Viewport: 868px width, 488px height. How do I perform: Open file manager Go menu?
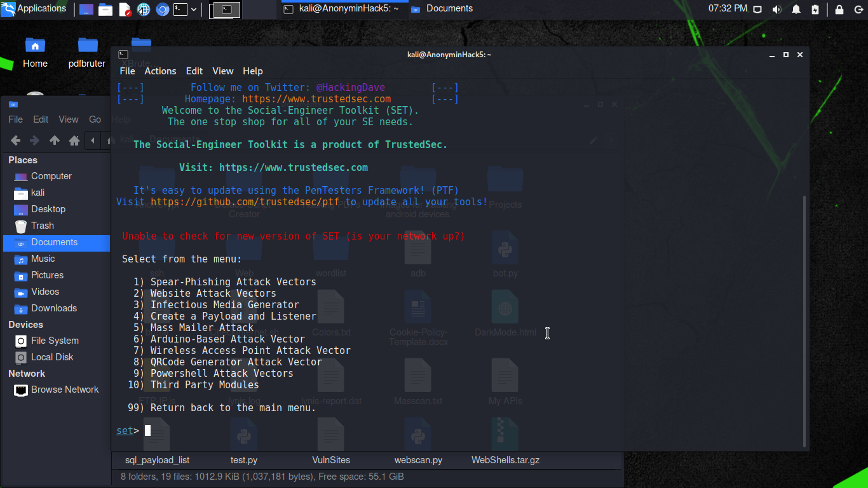[95, 119]
